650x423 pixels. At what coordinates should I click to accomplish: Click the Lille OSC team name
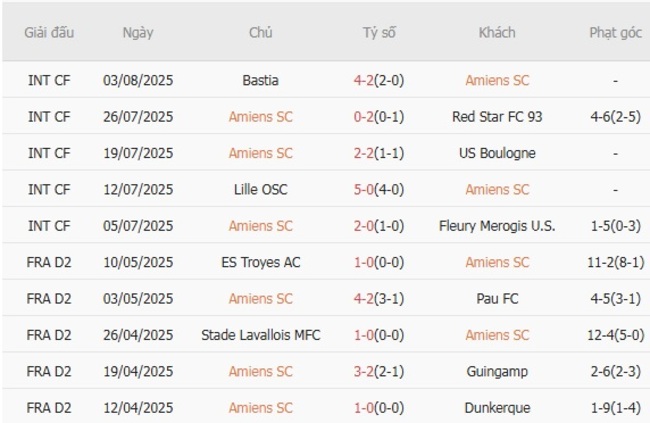coord(260,189)
